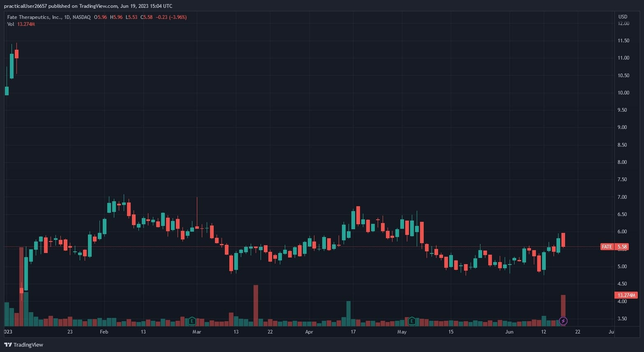The width and height of the screenshot is (644, 352).
Task: Click the Feb label on the time axis
Action: [x=104, y=332]
